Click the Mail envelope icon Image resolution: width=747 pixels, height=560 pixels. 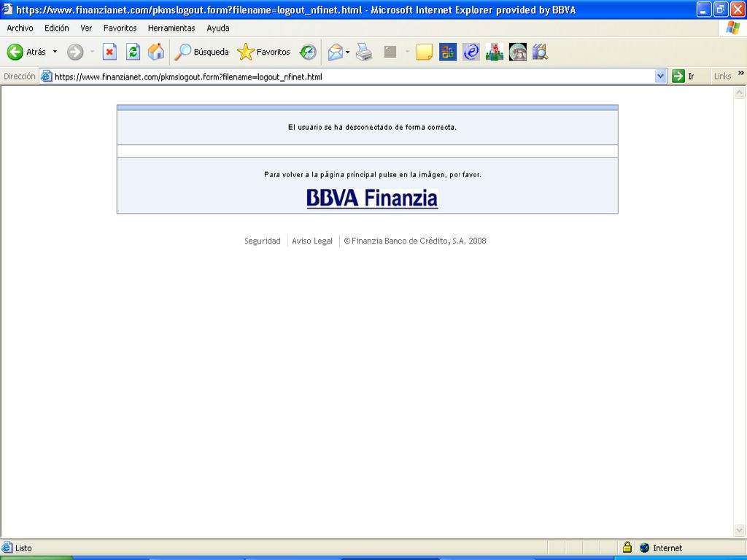(x=336, y=52)
